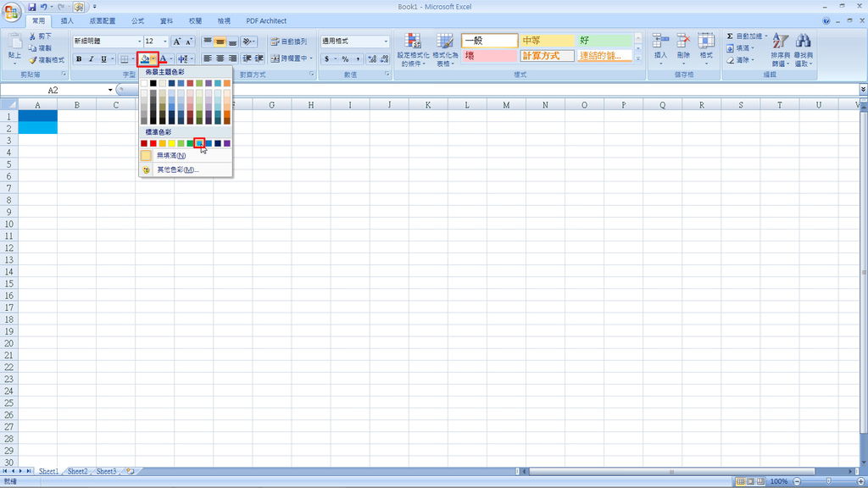Switch to the Sheet2 worksheet tab
Screen dimensions: 868x488
click(77, 471)
